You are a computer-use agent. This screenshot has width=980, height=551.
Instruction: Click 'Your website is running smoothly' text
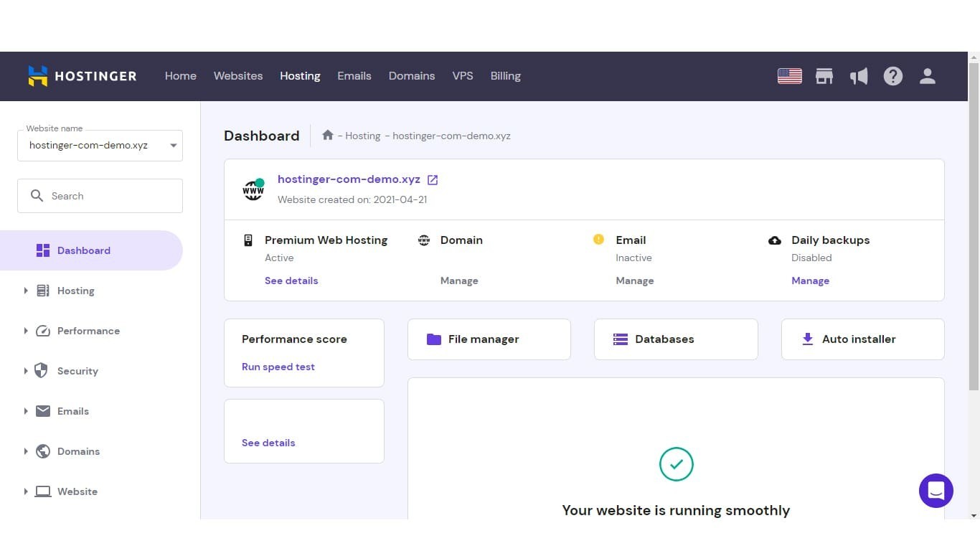pos(676,510)
